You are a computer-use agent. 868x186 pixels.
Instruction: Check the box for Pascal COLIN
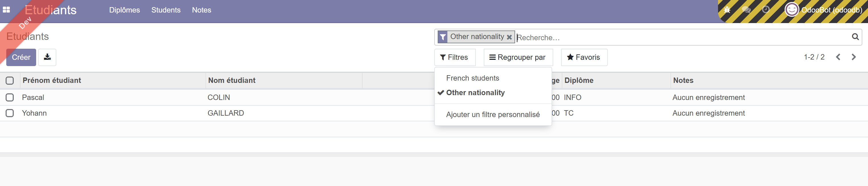(x=10, y=97)
